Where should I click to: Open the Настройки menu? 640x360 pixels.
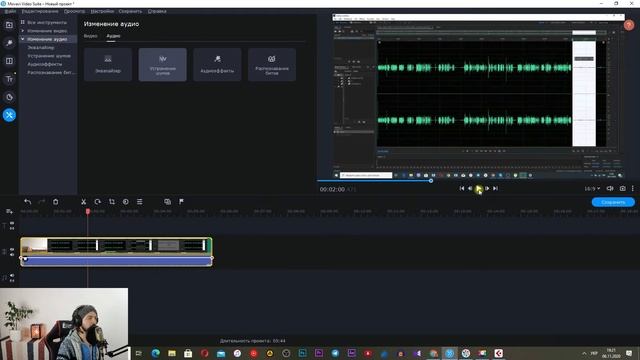[x=102, y=11]
